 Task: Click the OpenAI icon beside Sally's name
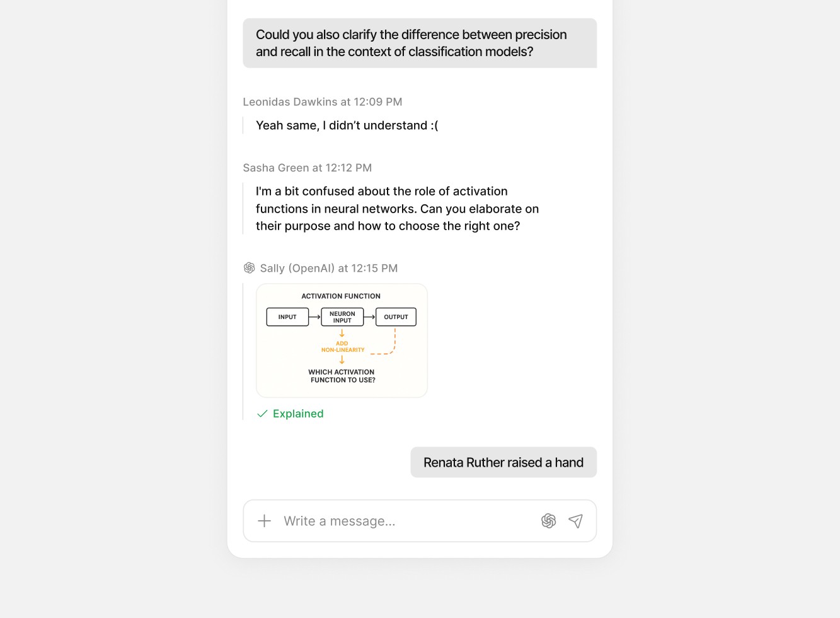click(x=248, y=267)
